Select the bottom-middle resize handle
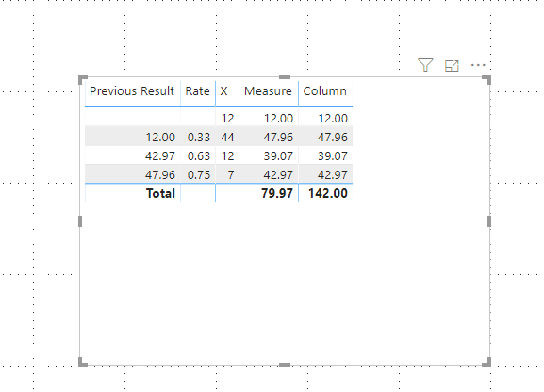Screen dimensions: 544x392 [285, 365]
